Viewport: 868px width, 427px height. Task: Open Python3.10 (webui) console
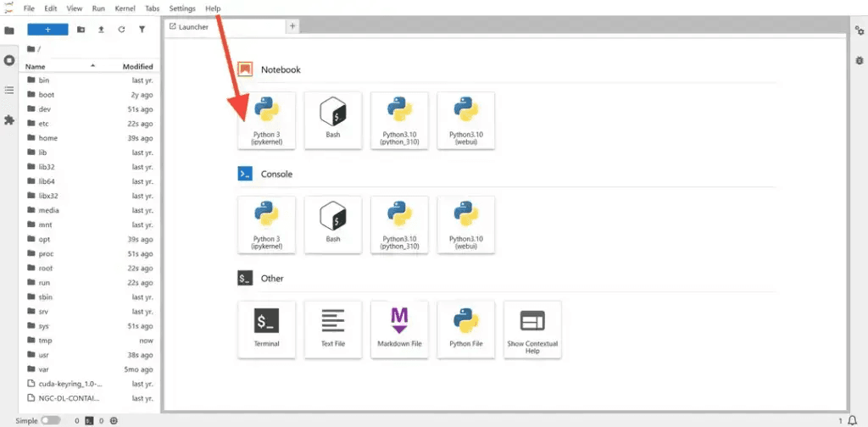[465, 225]
